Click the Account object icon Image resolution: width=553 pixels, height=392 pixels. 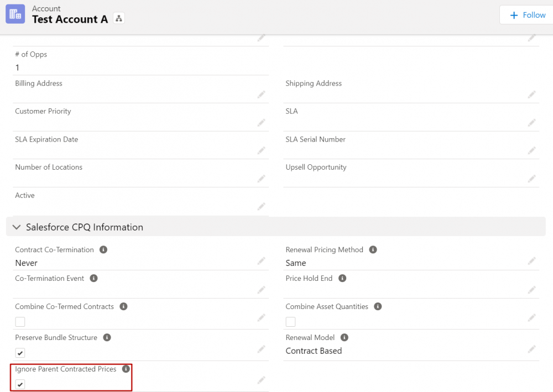coord(15,14)
